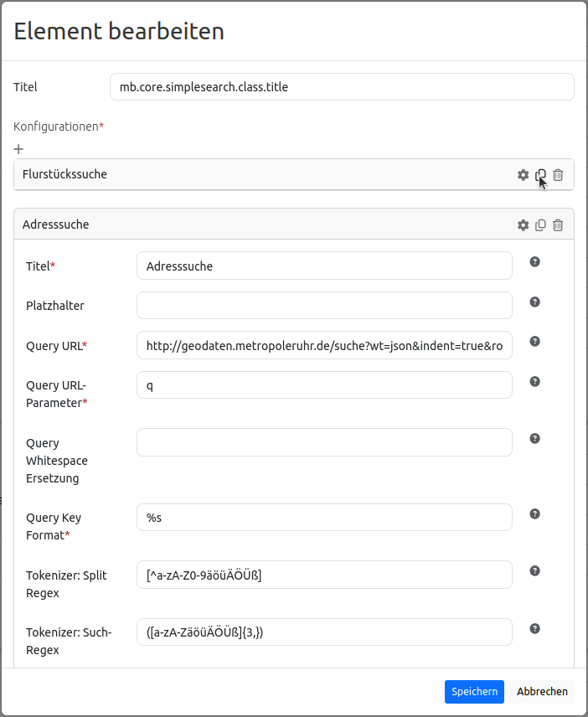
Task: Expand the Flurstückssuche configuration header
Action: pyautogui.click(x=251, y=175)
